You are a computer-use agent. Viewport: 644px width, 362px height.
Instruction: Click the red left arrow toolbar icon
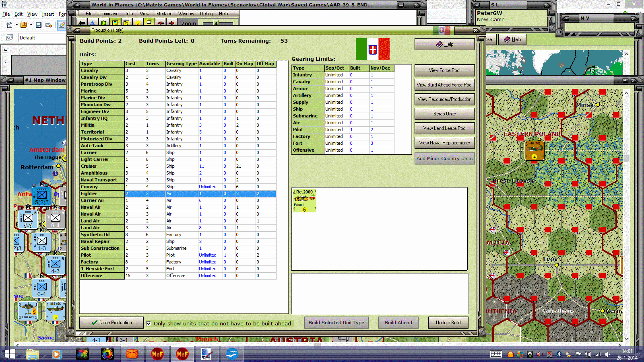click(160, 23)
